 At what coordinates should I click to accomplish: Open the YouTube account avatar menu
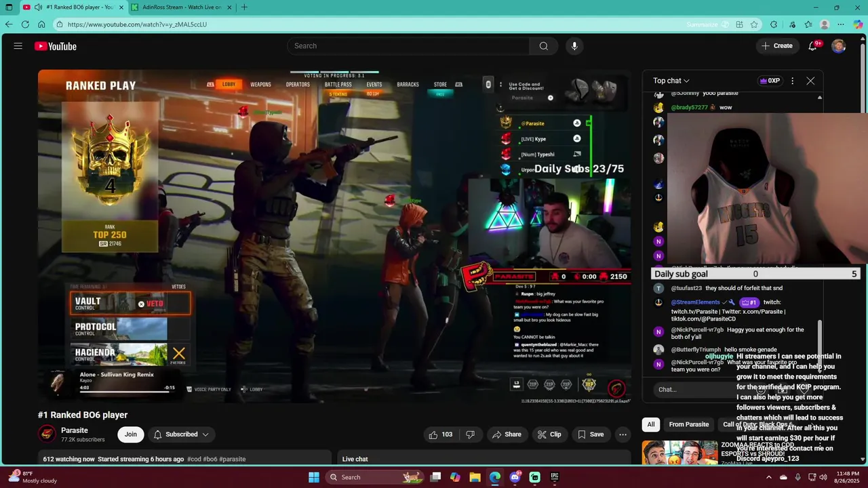pos(839,46)
